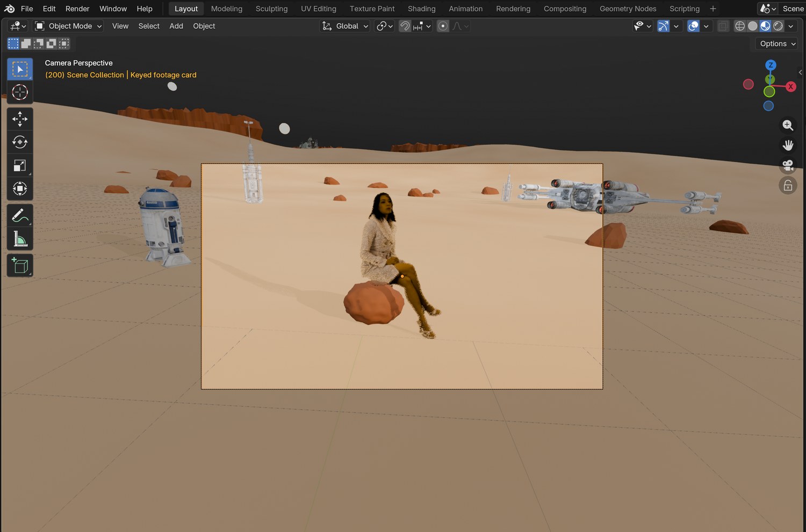Image resolution: width=806 pixels, height=532 pixels.
Task: Open the selectability and visibility dropdown
Action: coord(642,26)
